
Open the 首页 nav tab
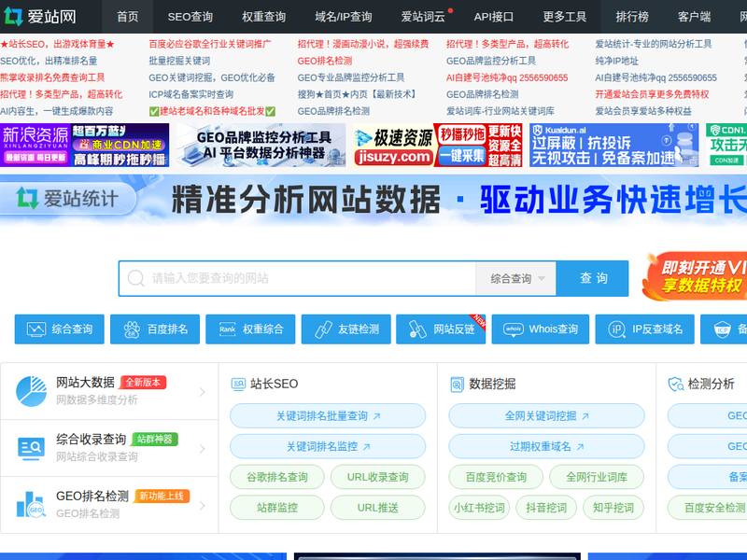coord(128,17)
